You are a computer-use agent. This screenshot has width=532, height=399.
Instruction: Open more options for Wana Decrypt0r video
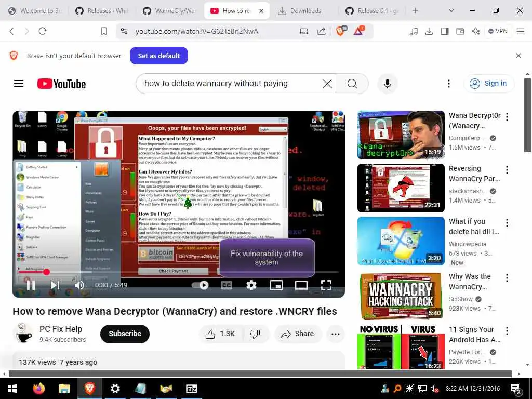click(x=507, y=117)
